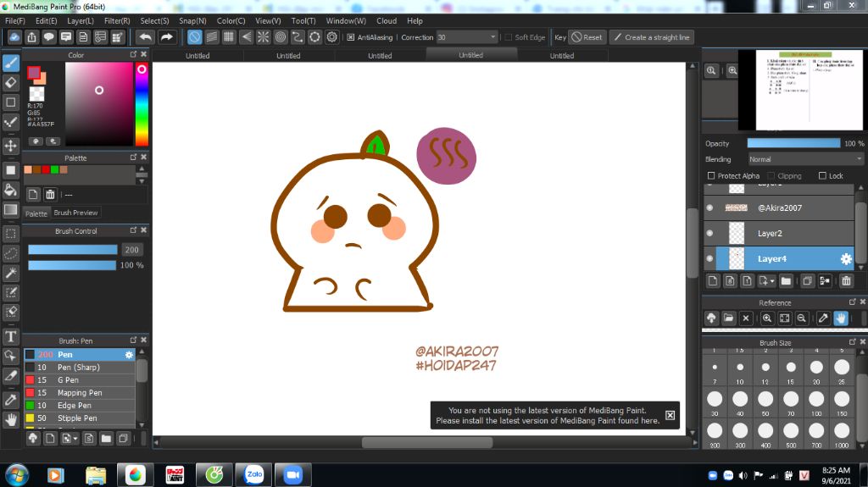Zoom in on Reference panel
This screenshot has width=868, height=487.
pyautogui.click(x=766, y=318)
